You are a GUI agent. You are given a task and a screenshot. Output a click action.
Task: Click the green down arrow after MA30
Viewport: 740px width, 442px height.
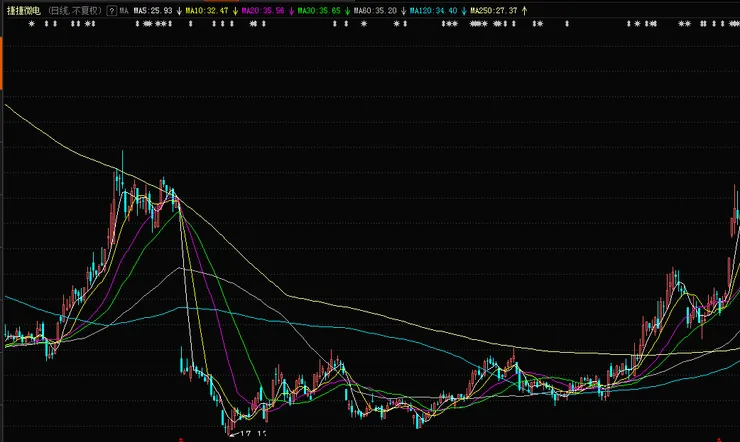(347, 11)
